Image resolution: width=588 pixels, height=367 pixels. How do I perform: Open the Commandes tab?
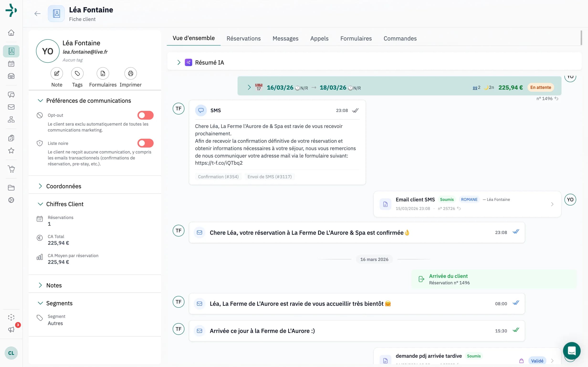[400, 38]
